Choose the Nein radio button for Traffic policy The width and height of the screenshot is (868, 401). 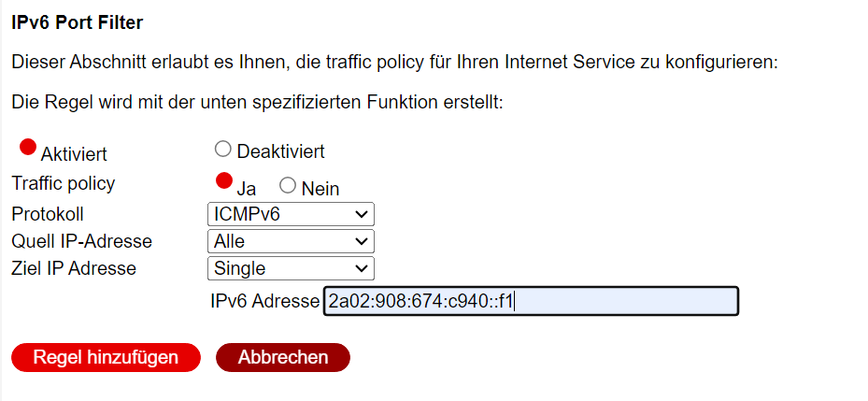point(288,185)
